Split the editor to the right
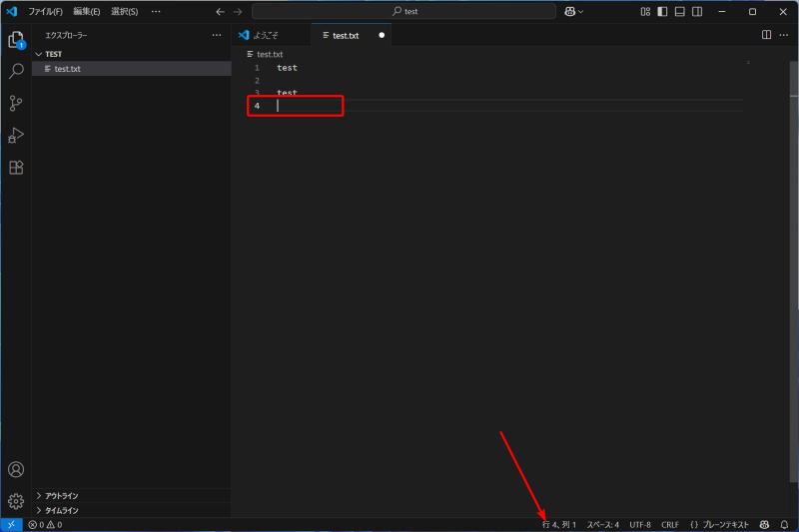This screenshot has height=532, width=799. tap(766, 35)
